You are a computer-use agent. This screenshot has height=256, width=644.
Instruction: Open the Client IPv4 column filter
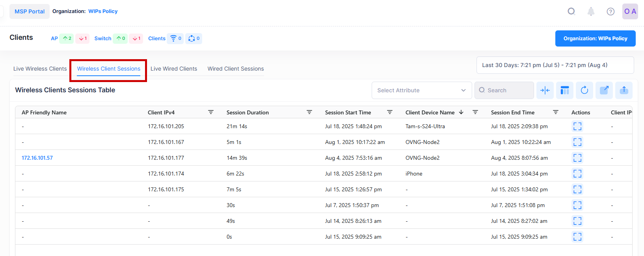211,112
